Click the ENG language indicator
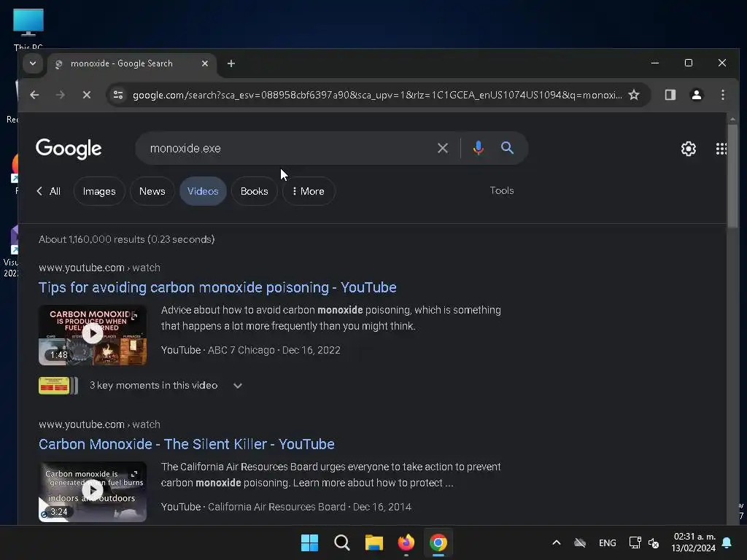The height and width of the screenshot is (560, 747). point(608,542)
